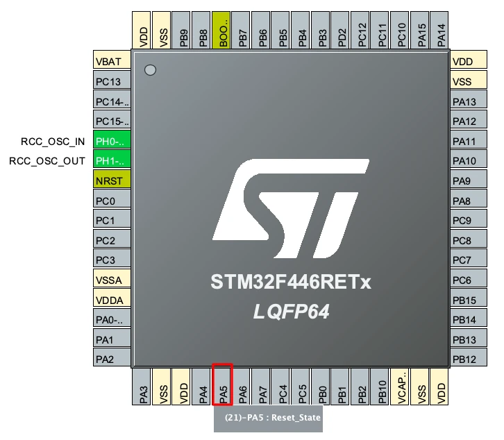Choose pin PC9

tap(469, 218)
